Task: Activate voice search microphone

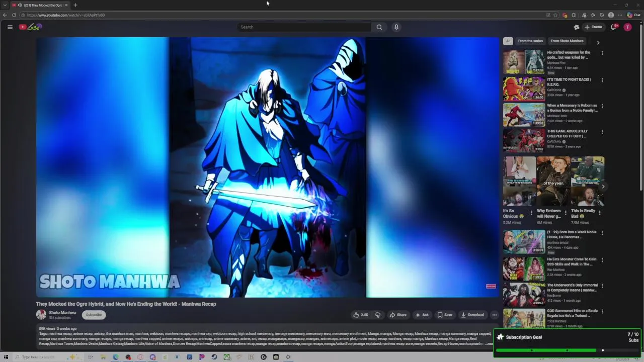Action: coord(396,27)
